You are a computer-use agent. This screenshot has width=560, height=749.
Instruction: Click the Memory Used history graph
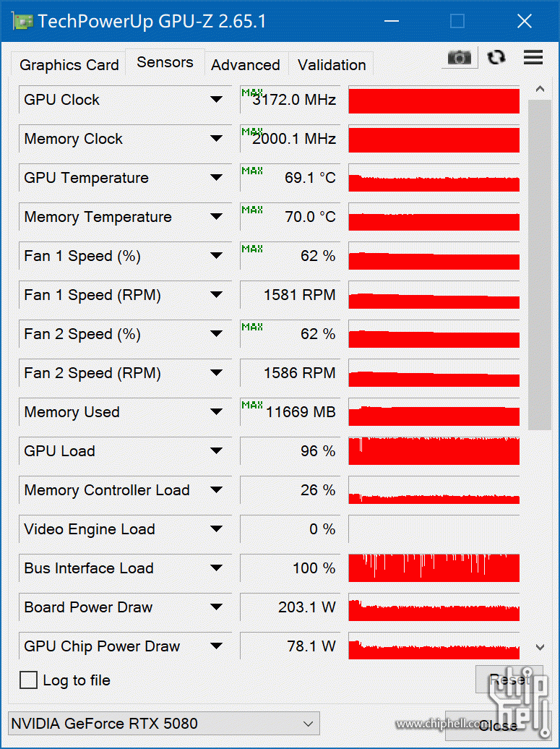point(434,412)
